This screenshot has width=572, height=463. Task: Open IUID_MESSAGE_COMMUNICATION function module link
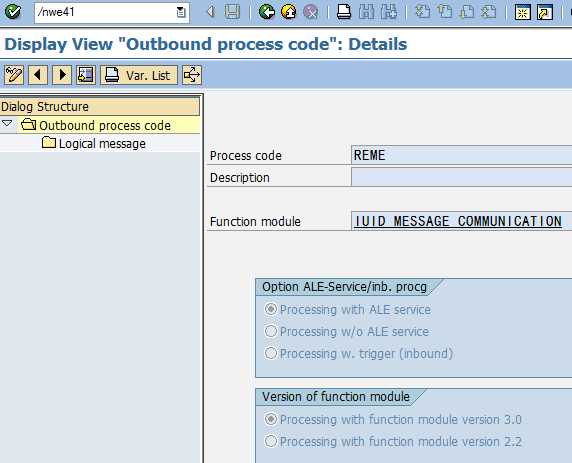pyautogui.click(x=458, y=221)
